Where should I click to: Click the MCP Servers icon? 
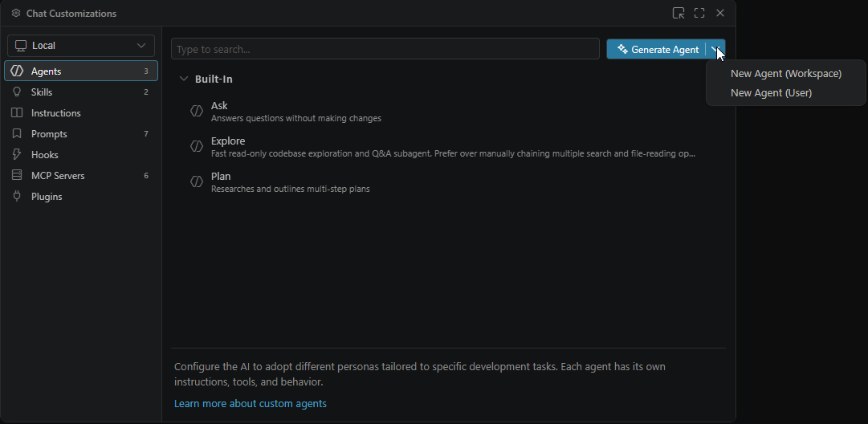(x=17, y=176)
